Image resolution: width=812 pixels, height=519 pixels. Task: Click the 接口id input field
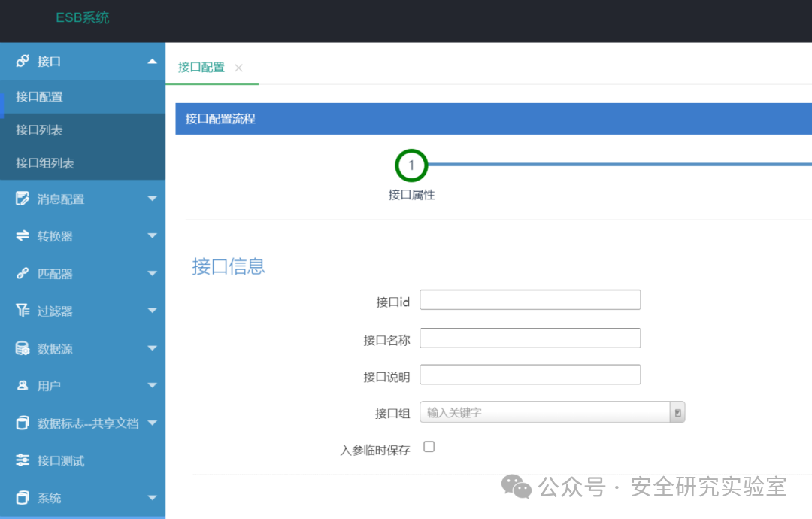point(530,300)
